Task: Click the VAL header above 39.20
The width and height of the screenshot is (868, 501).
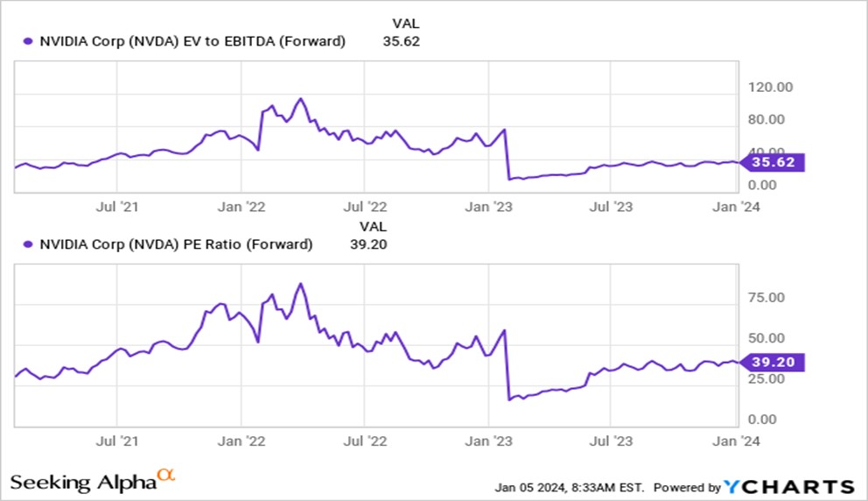Action: (373, 227)
